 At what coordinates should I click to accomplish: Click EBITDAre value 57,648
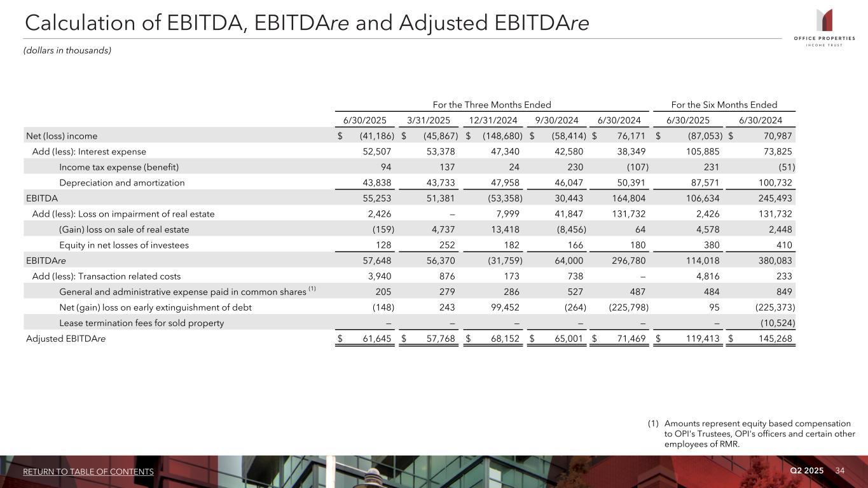coord(377,261)
